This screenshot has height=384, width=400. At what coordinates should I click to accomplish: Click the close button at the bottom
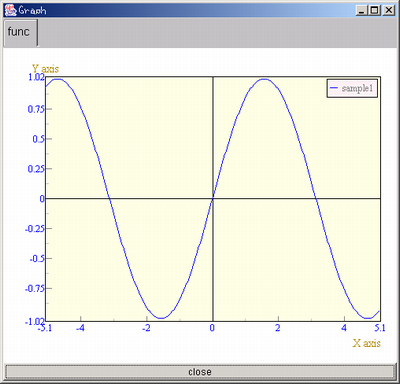pyautogui.click(x=200, y=372)
